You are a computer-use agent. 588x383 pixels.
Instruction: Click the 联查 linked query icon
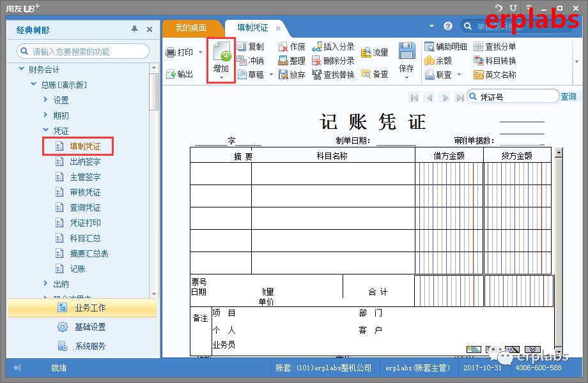(429, 75)
